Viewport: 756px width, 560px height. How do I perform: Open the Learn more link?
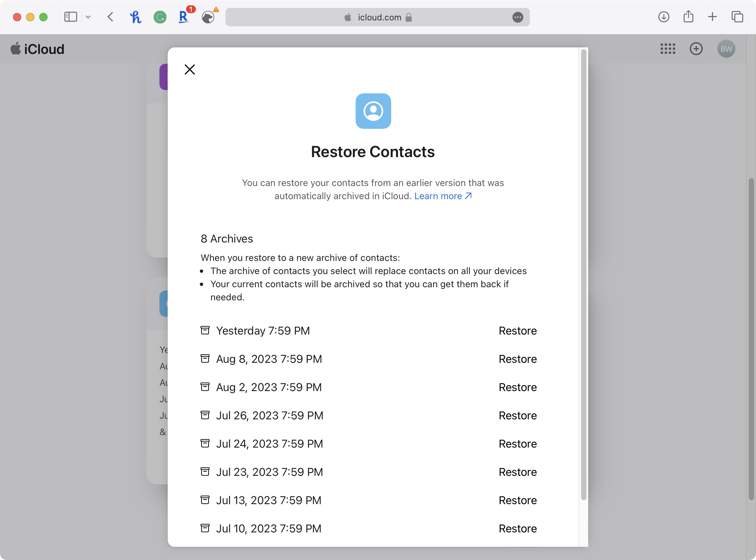point(443,196)
